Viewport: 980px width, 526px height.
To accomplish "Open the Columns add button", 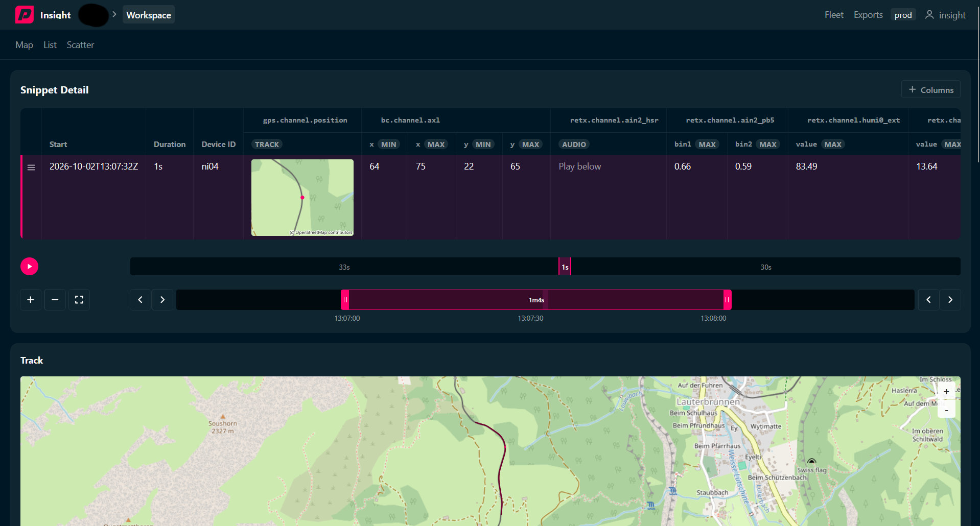I will coord(931,89).
